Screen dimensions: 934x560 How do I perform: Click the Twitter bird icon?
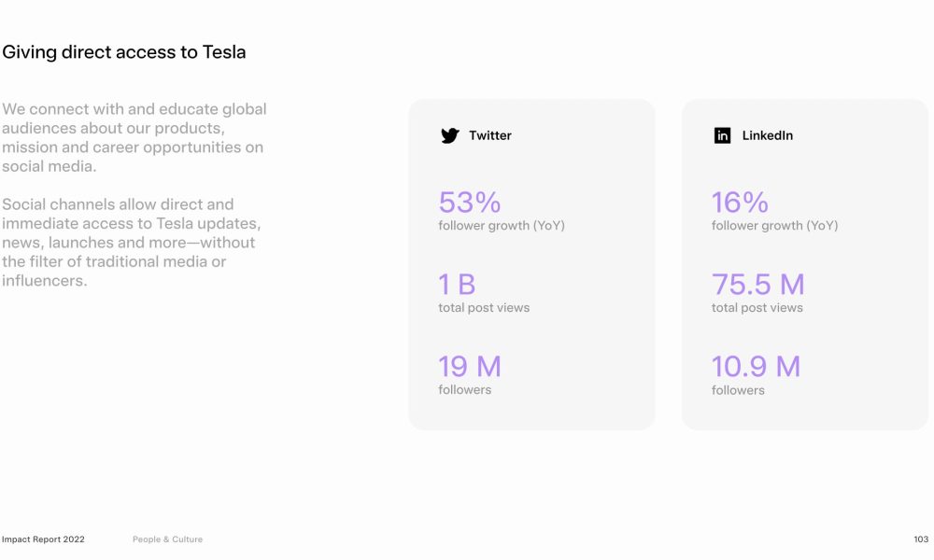[450, 135]
